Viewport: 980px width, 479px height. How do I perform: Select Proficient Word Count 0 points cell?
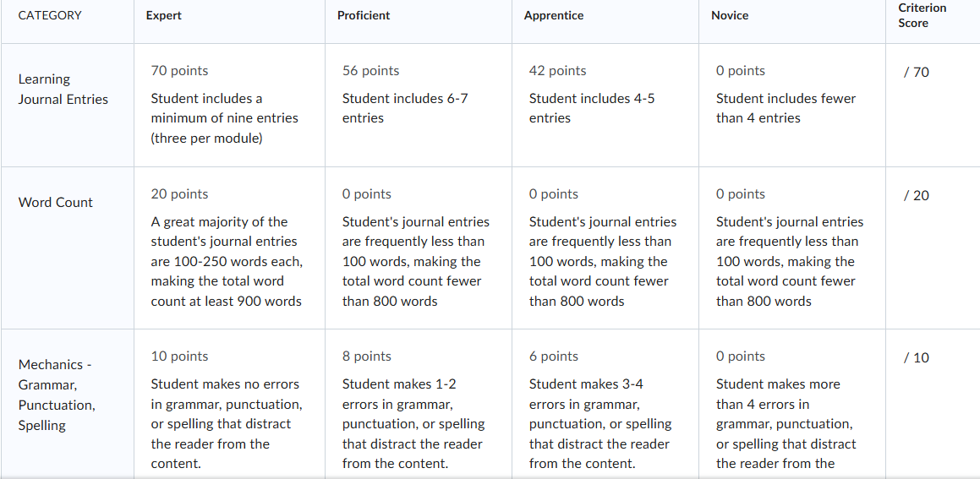click(418, 248)
